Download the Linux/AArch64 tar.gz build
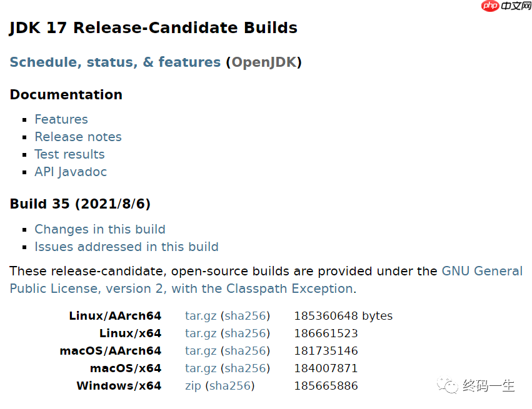The height and width of the screenshot is (409, 532). click(201, 316)
